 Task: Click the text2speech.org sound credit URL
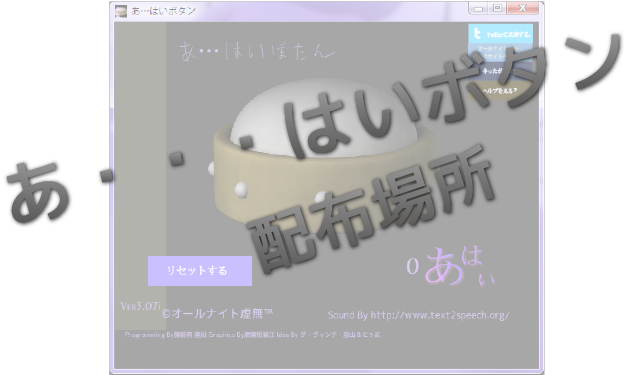pyautogui.click(x=440, y=315)
